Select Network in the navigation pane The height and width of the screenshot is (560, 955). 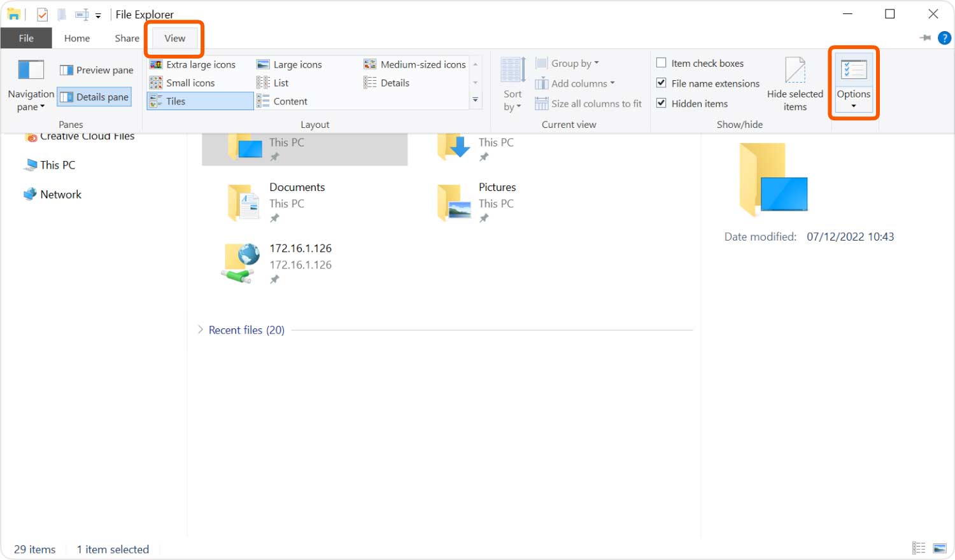point(60,194)
